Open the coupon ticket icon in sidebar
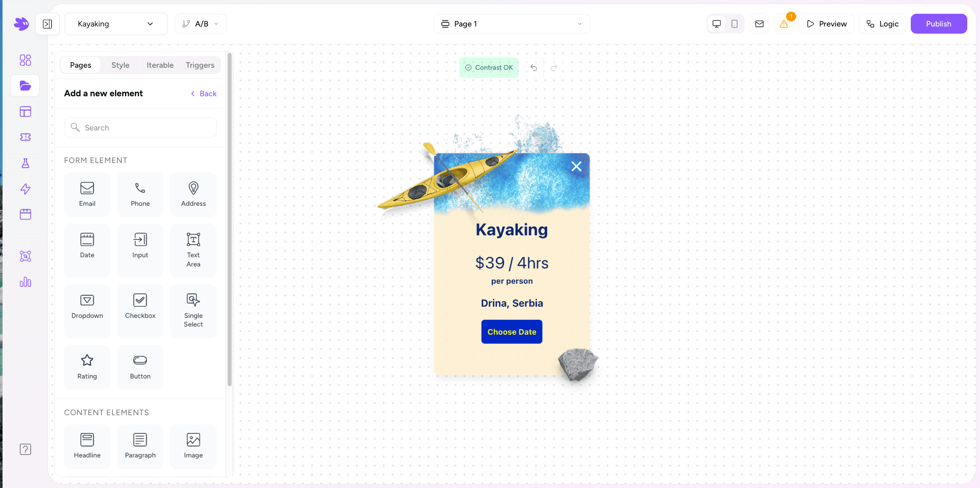This screenshot has height=488, width=980. point(25,137)
